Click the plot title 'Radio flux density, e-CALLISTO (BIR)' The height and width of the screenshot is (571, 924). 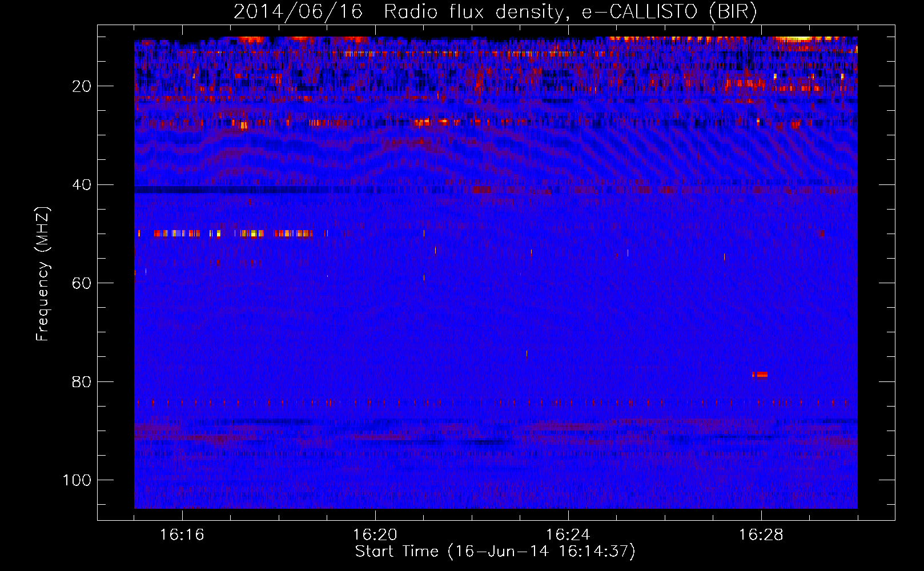coord(570,12)
